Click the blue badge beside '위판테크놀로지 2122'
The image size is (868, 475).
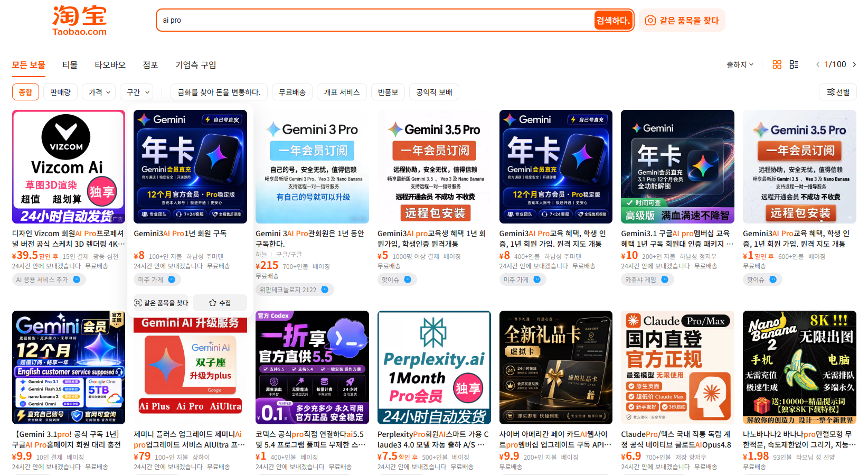[325, 290]
